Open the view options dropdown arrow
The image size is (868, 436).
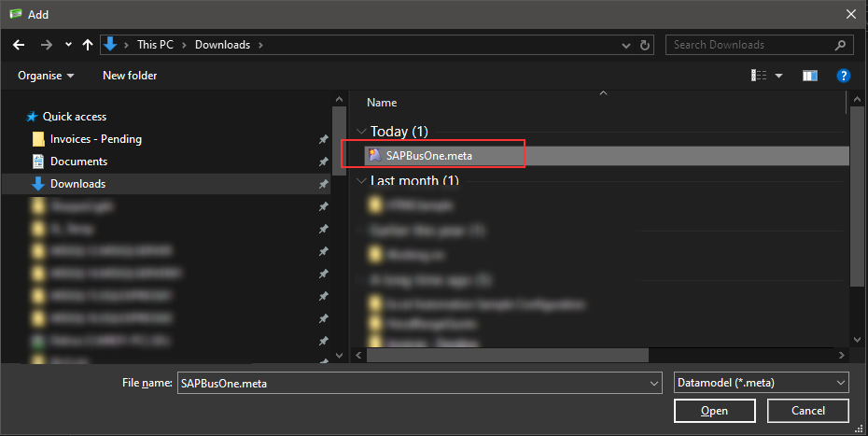778,76
